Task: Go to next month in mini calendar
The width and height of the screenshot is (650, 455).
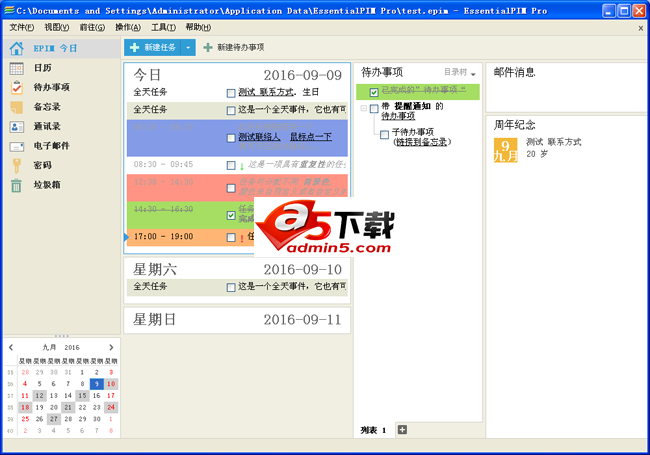Action: (111, 347)
